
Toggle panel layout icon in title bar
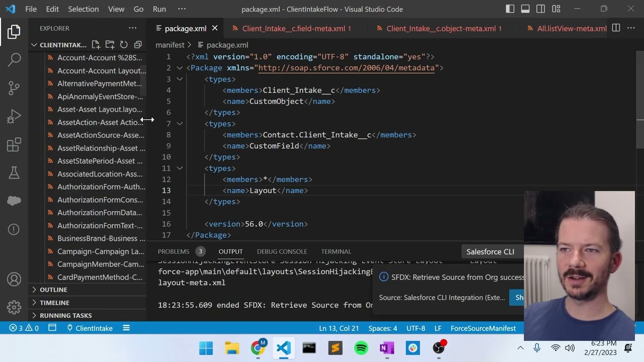pos(525,9)
